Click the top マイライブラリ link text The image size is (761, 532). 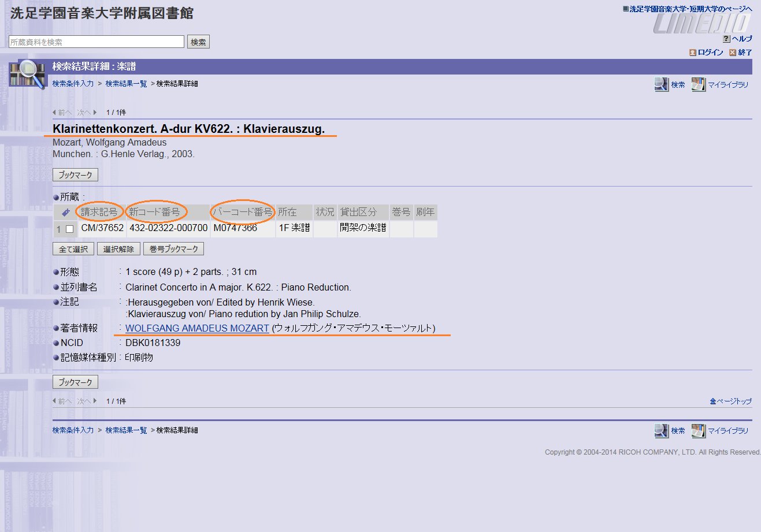728,85
